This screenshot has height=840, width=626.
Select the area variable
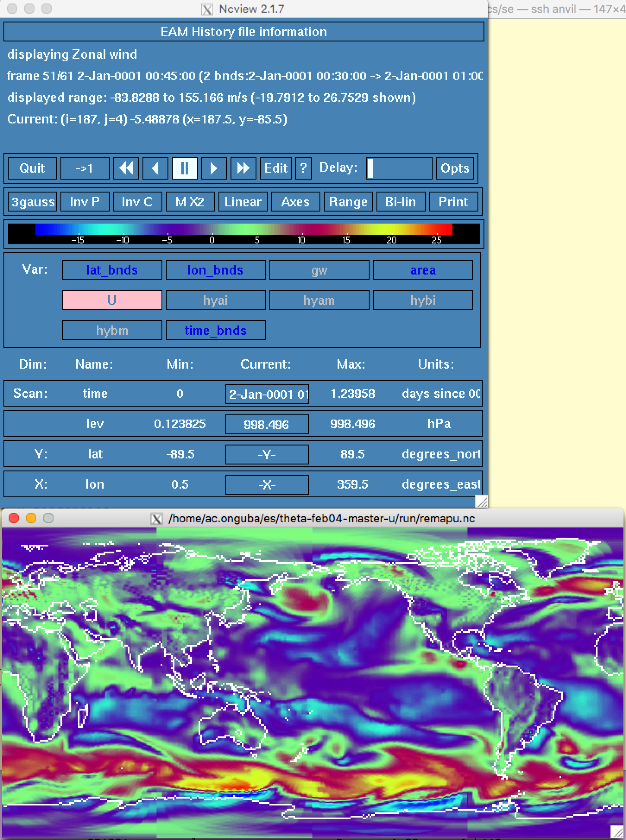[x=423, y=270]
